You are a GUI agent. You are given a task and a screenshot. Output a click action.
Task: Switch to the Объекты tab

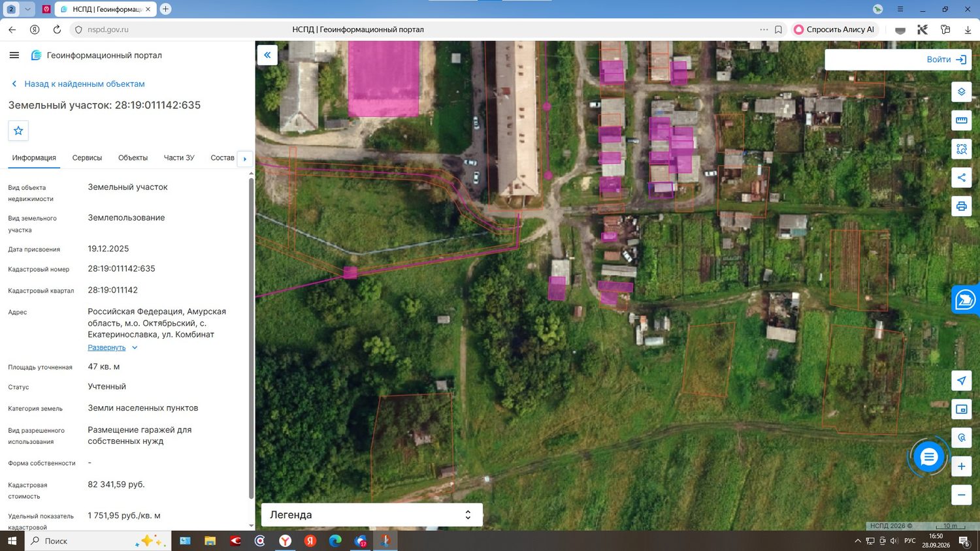(x=133, y=158)
